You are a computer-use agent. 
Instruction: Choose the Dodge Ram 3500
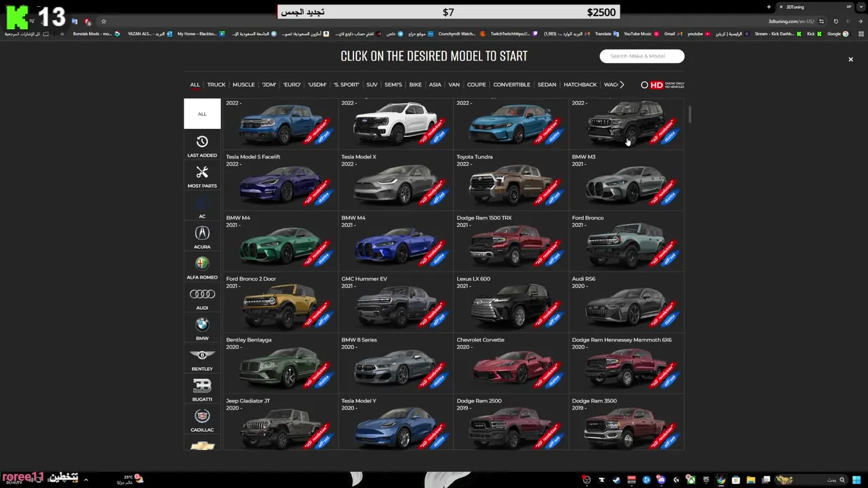tap(627, 423)
